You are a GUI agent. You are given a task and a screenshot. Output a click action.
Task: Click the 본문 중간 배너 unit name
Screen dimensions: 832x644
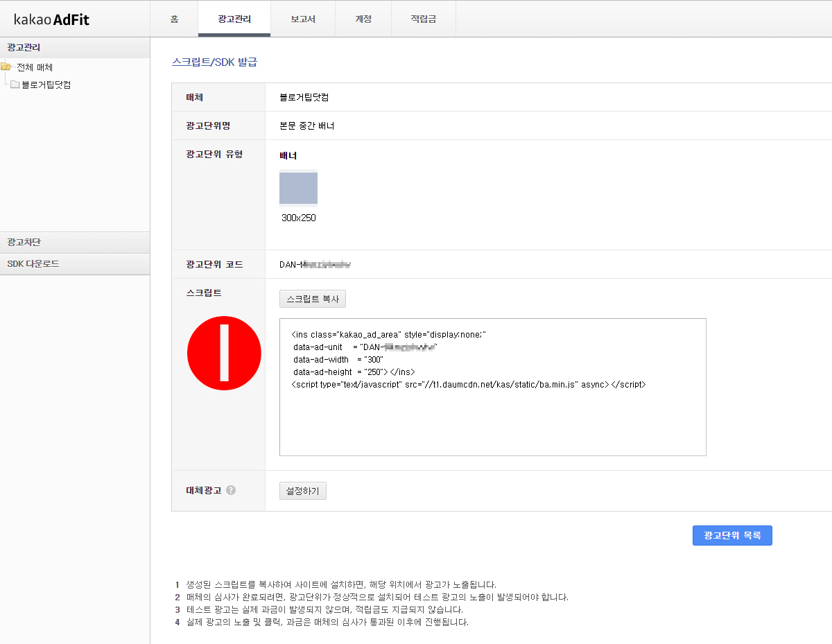coord(306,126)
